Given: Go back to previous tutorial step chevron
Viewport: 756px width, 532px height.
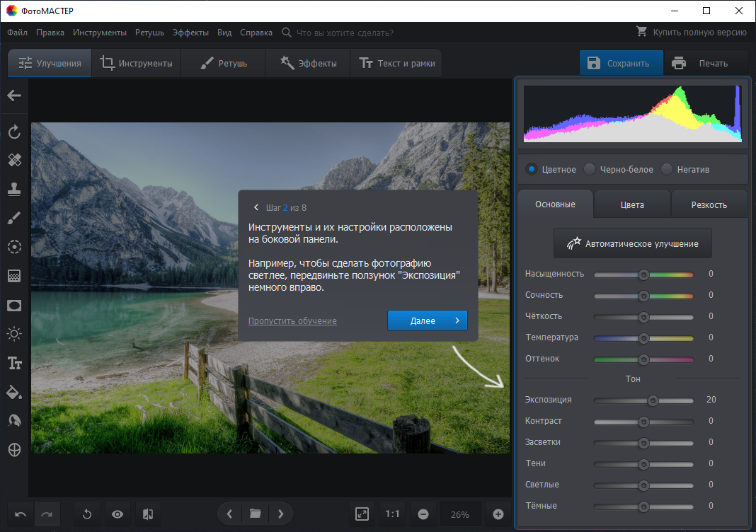Looking at the screenshot, I should tap(256, 208).
